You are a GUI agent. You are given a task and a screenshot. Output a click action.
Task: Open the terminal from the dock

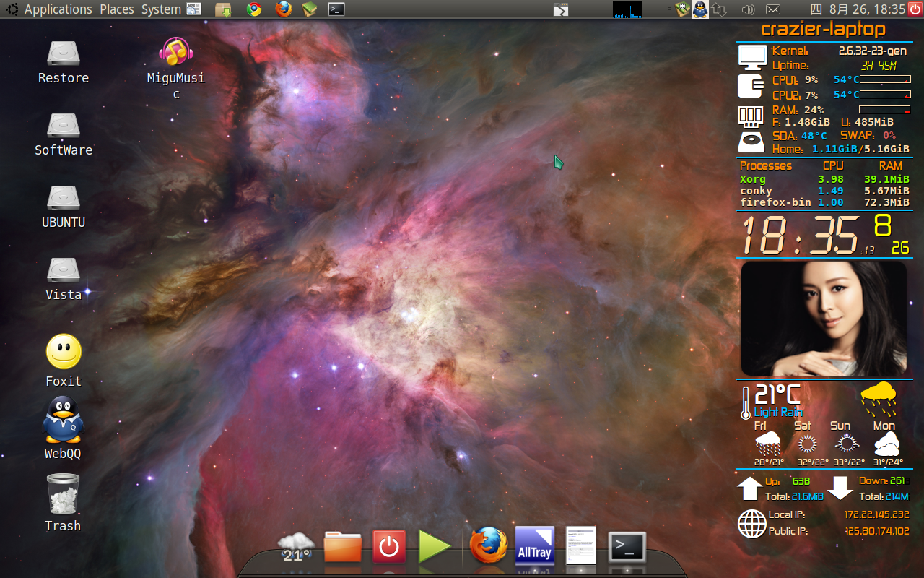click(x=627, y=547)
